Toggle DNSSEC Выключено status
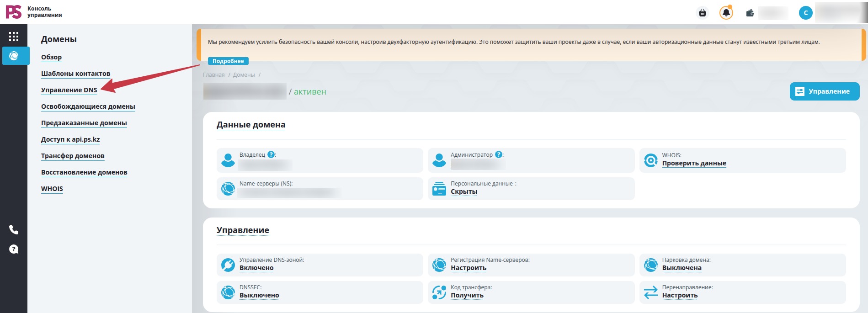Image resolution: width=868 pixels, height=313 pixels. (259, 296)
